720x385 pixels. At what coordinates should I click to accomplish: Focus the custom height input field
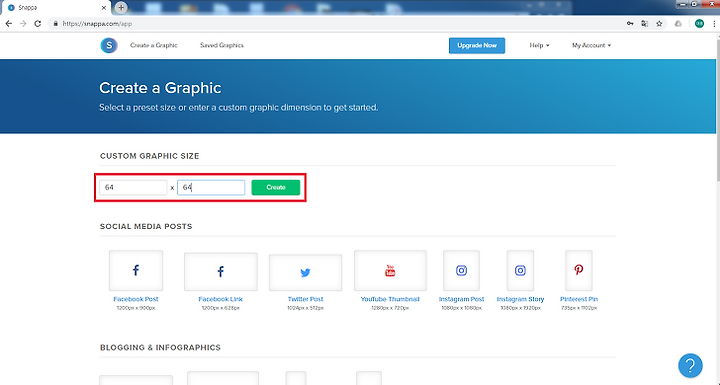(x=211, y=187)
